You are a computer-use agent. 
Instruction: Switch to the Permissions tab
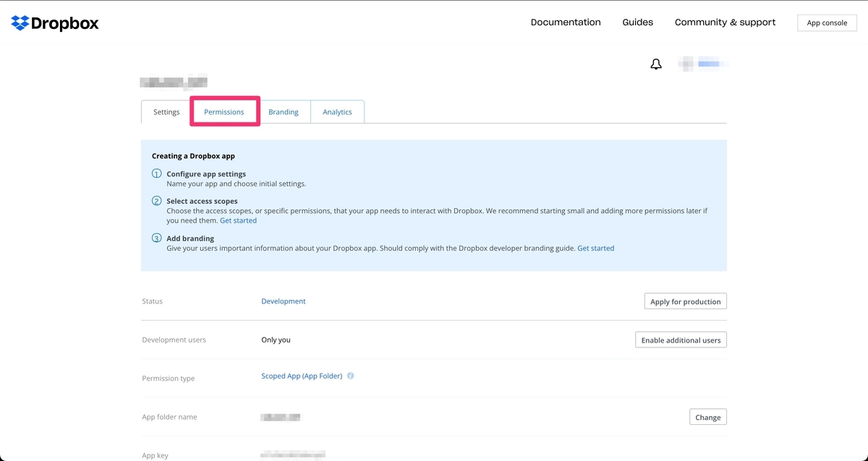click(224, 112)
